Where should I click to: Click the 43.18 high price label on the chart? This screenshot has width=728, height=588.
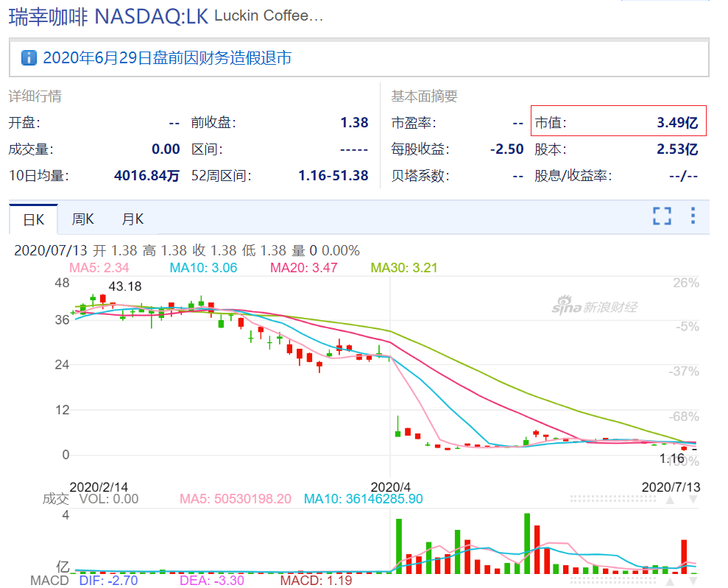click(125, 286)
